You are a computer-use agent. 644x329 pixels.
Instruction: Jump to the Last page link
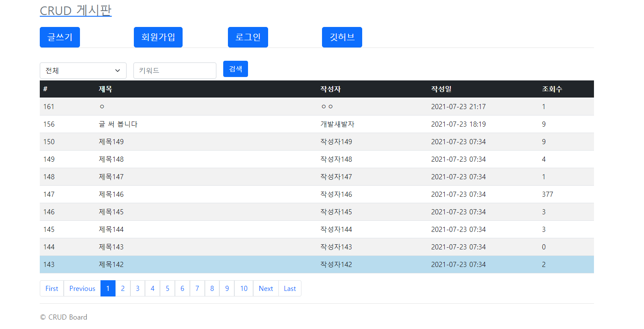coord(290,288)
